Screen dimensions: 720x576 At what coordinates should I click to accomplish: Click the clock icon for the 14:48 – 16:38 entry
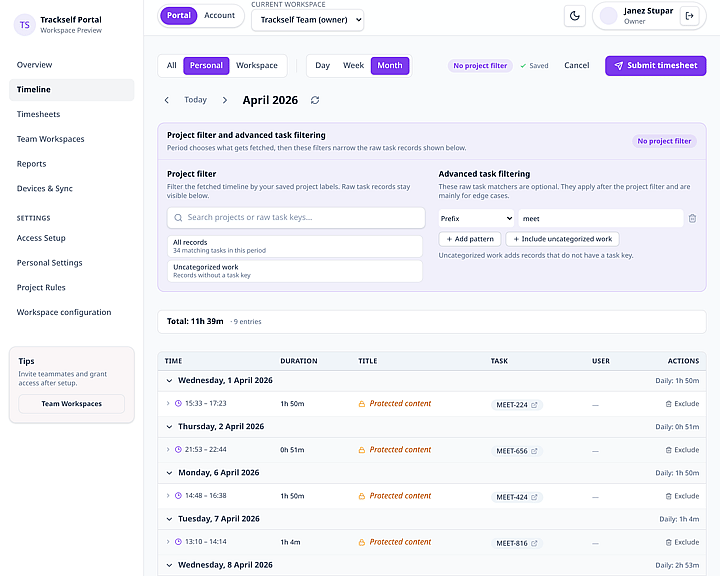[x=179, y=496]
